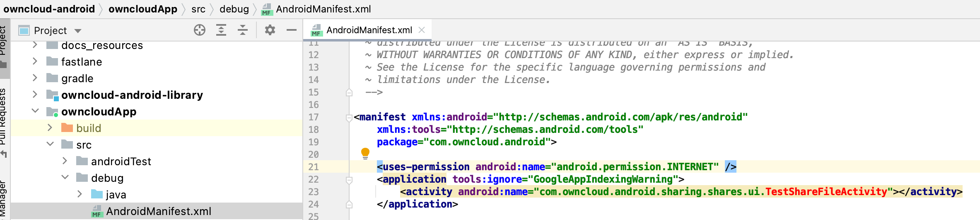Select the androidTest tree row

(157, 161)
